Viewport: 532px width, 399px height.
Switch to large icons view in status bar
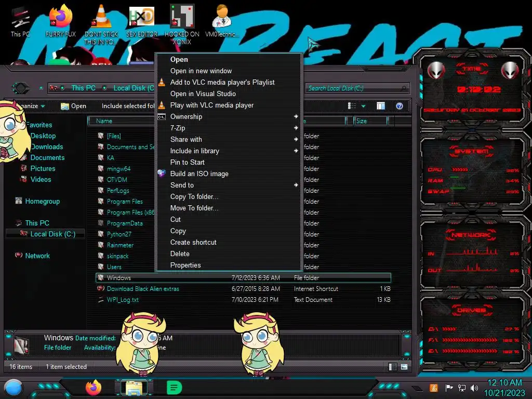coord(404,367)
